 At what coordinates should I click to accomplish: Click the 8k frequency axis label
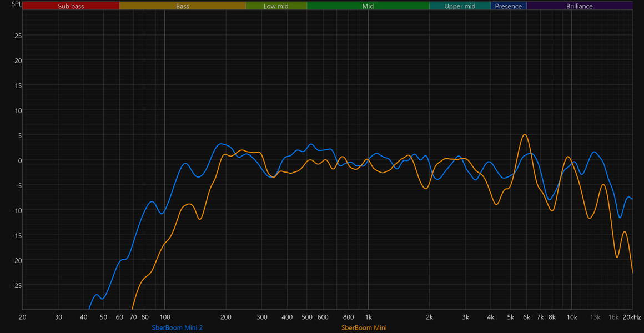coord(552,317)
